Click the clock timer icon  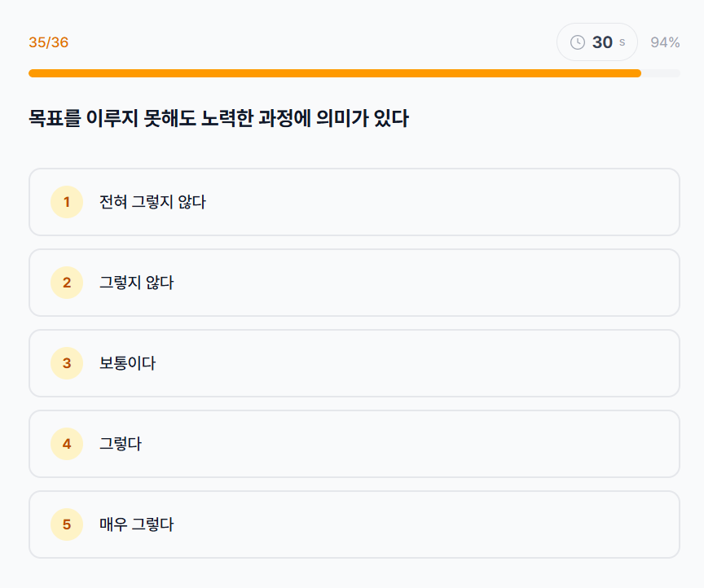pos(579,42)
